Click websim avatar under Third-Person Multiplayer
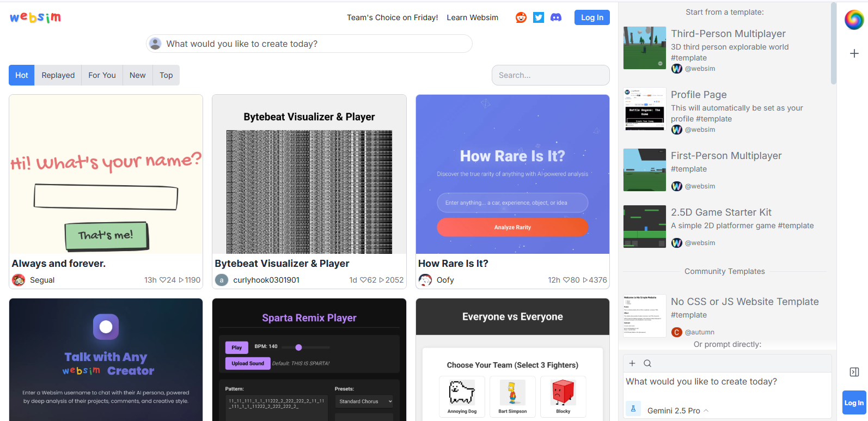 click(677, 69)
